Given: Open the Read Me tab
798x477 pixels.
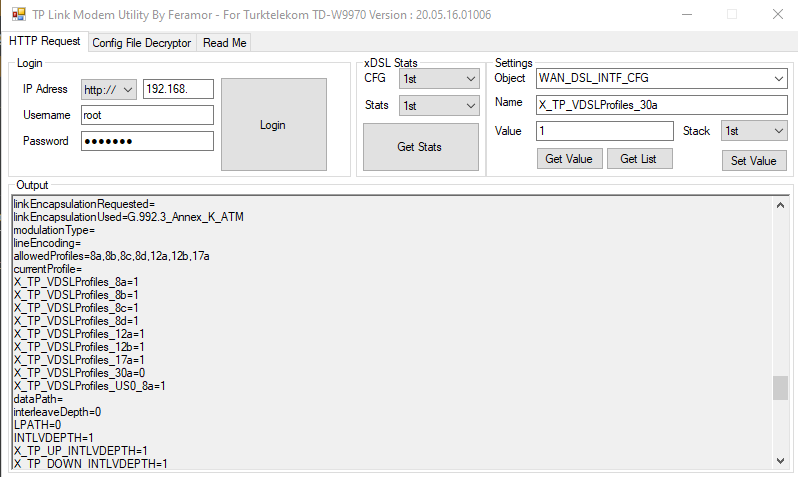Looking at the screenshot, I should coord(224,43).
